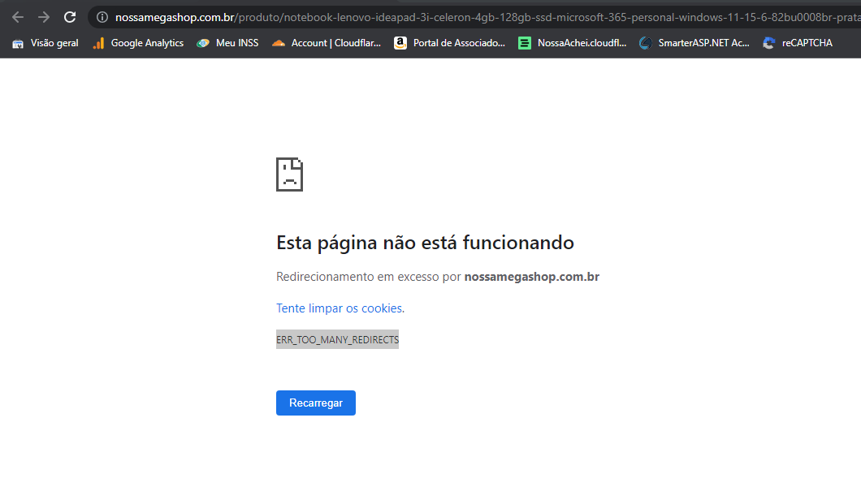Click the heading Esta página não está funcionando
The image size is (861, 504).
tap(425, 243)
